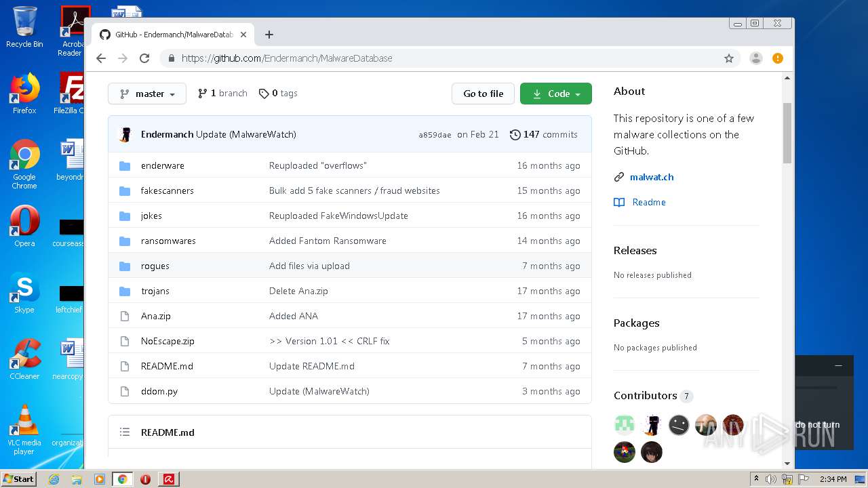Screen dimensions: 868x488
Task: Open the Chrome profile avatar icon
Action: (x=756, y=58)
